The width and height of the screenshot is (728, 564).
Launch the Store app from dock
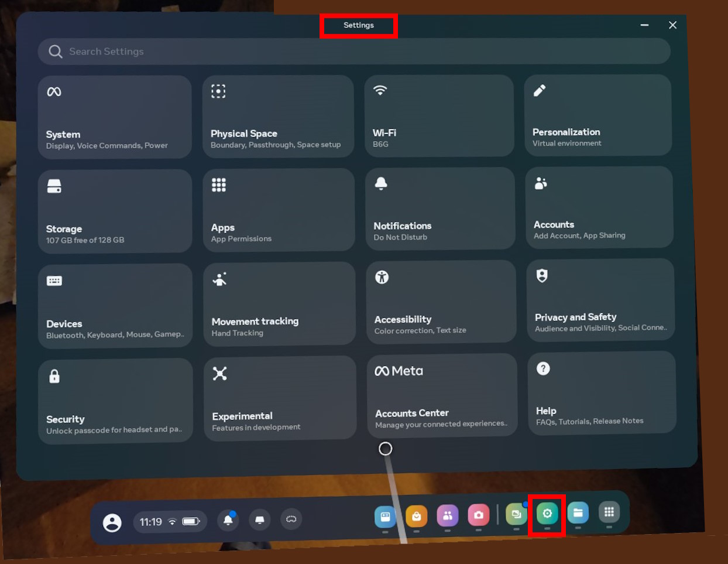[416, 516]
